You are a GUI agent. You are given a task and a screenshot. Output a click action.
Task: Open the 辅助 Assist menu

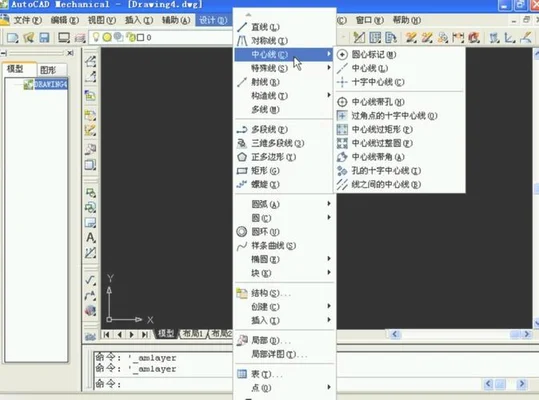coord(176,20)
